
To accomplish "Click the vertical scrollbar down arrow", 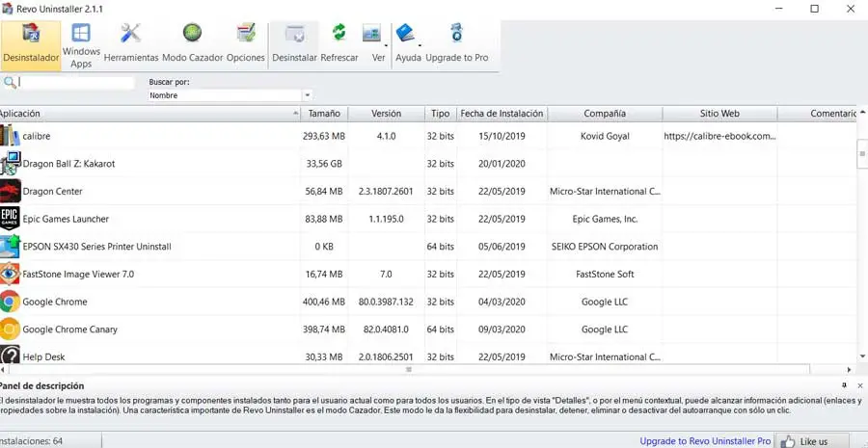I will (x=862, y=356).
